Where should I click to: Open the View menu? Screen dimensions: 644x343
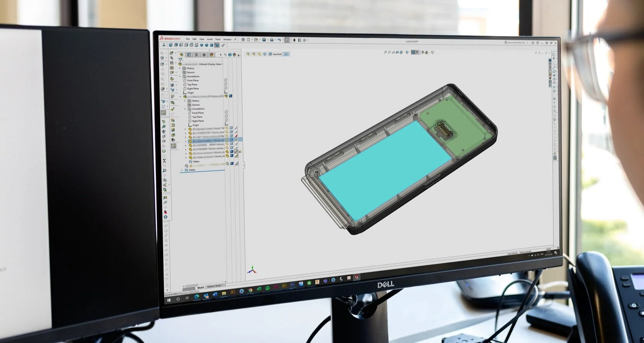(x=202, y=39)
